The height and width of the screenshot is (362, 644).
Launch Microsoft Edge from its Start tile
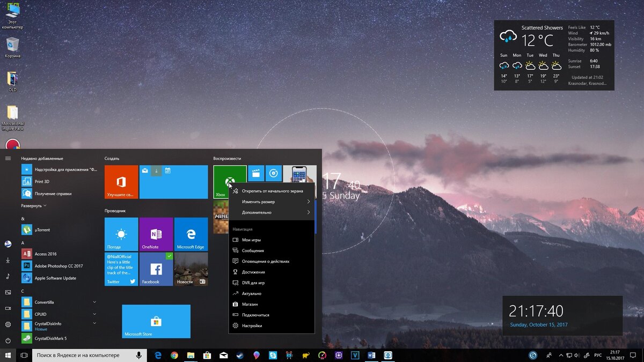tap(191, 234)
